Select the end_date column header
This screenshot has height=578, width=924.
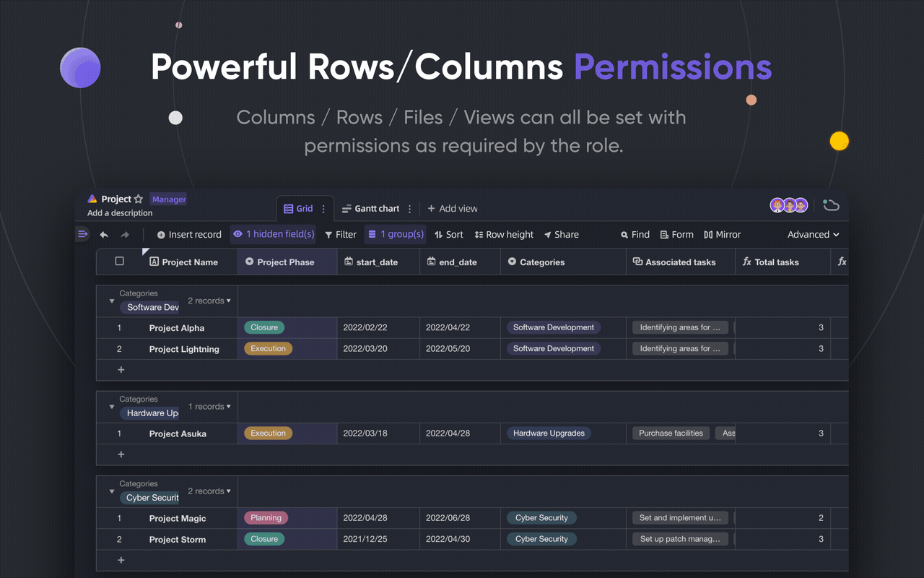pos(460,262)
